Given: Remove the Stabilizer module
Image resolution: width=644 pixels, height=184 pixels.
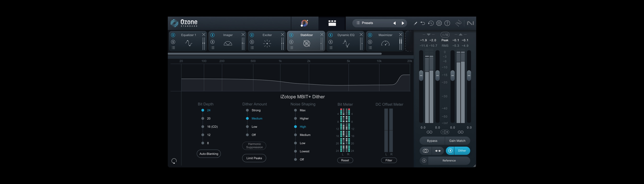Looking at the screenshot, I should (322, 35).
